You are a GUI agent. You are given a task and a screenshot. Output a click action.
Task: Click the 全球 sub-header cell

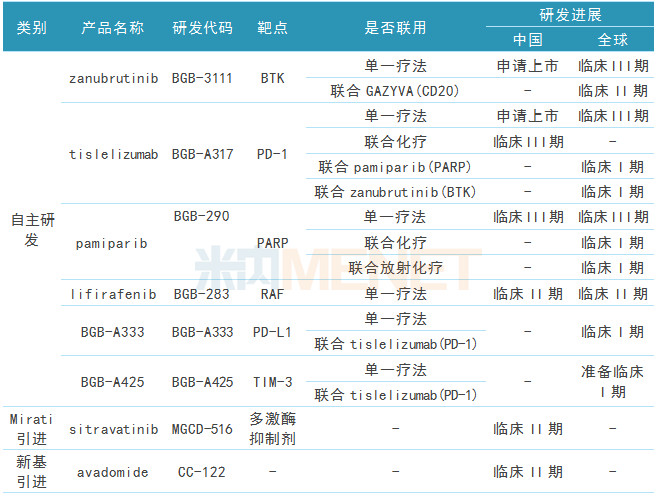(613, 40)
